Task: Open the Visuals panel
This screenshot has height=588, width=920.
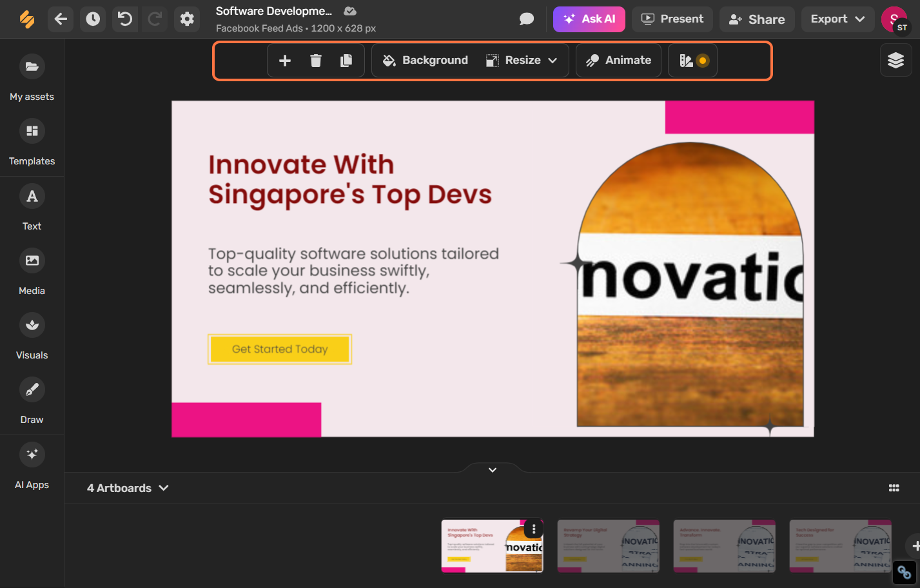Action: click(32, 335)
